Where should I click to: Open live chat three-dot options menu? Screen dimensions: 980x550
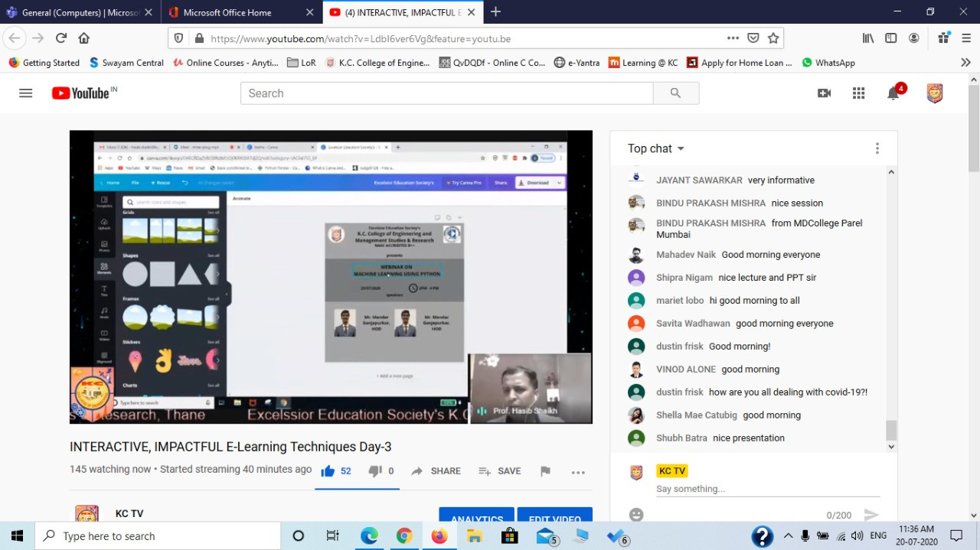point(877,148)
